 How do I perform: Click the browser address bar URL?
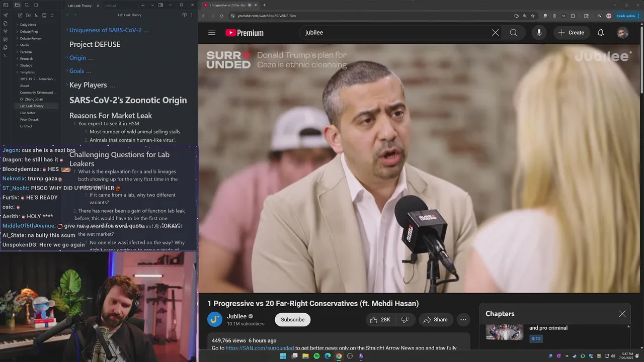267,16
